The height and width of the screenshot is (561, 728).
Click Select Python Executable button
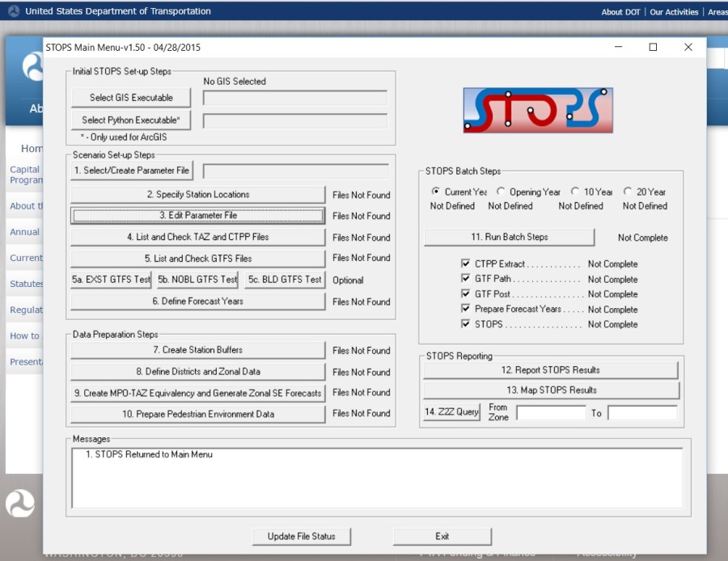[131, 120]
